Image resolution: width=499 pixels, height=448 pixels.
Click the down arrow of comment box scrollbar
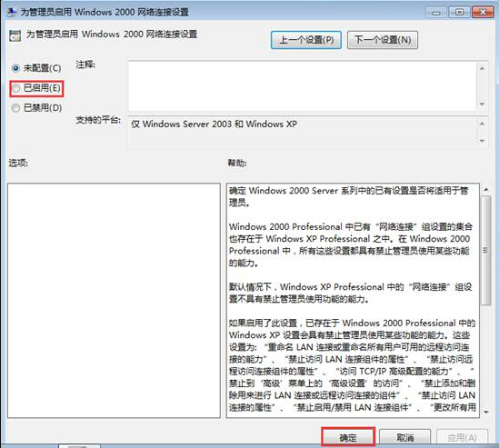482,104
